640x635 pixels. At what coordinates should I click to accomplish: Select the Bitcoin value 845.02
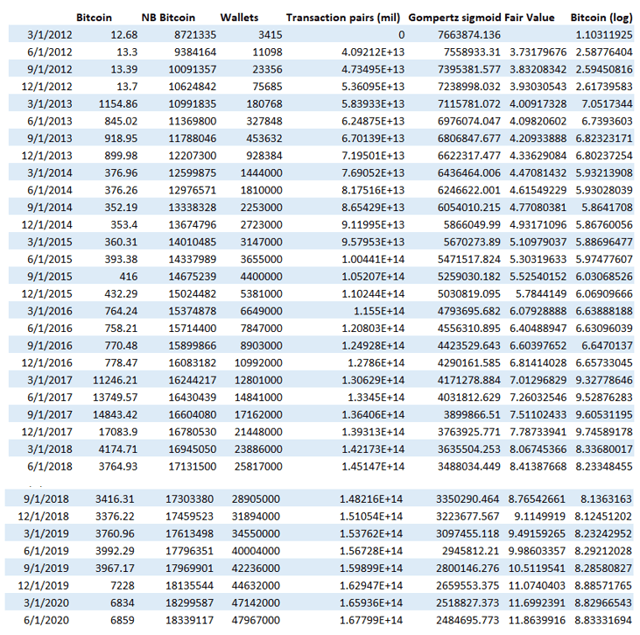click(x=121, y=121)
